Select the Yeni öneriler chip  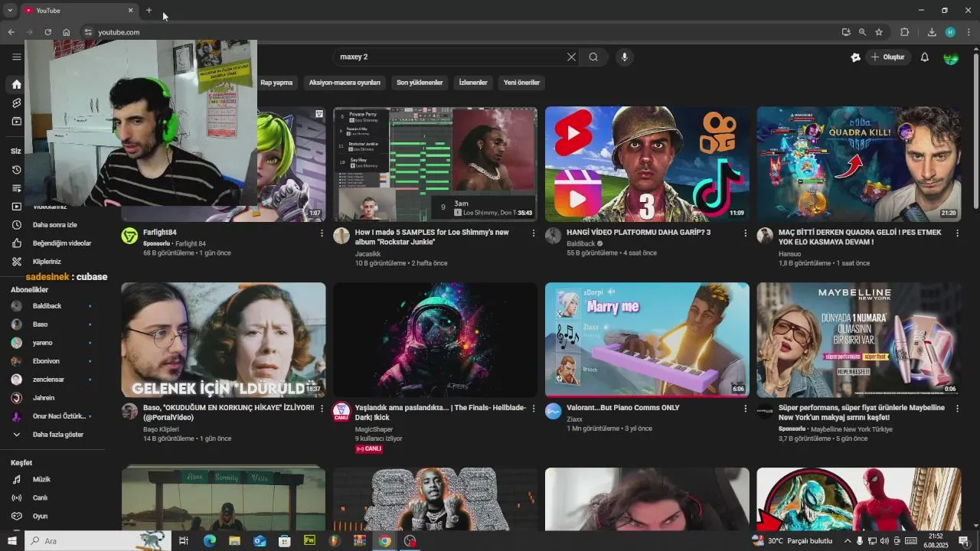pos(521,83)
